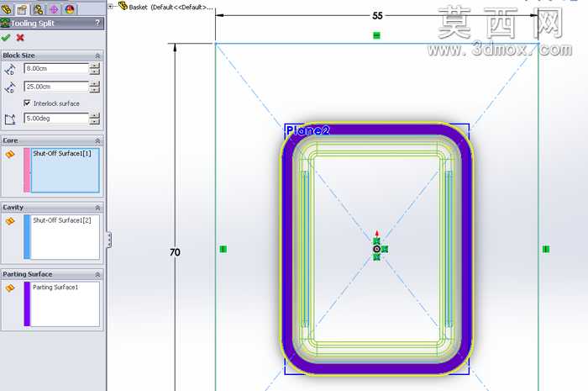Click the sketch origin point
This screenshot has height=391, width=588.
[376, 249]
